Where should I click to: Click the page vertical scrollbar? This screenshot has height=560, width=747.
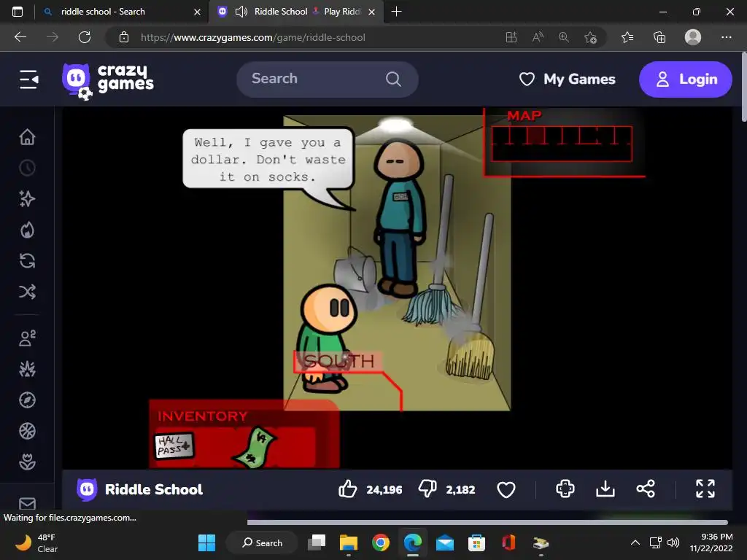click(743, 88)
